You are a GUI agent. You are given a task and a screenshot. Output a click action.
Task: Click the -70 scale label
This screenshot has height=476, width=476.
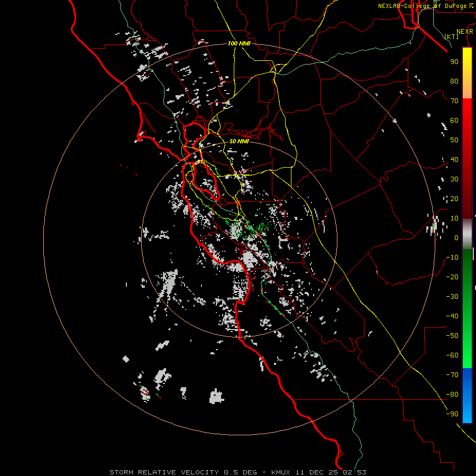[x=452, y=375]
